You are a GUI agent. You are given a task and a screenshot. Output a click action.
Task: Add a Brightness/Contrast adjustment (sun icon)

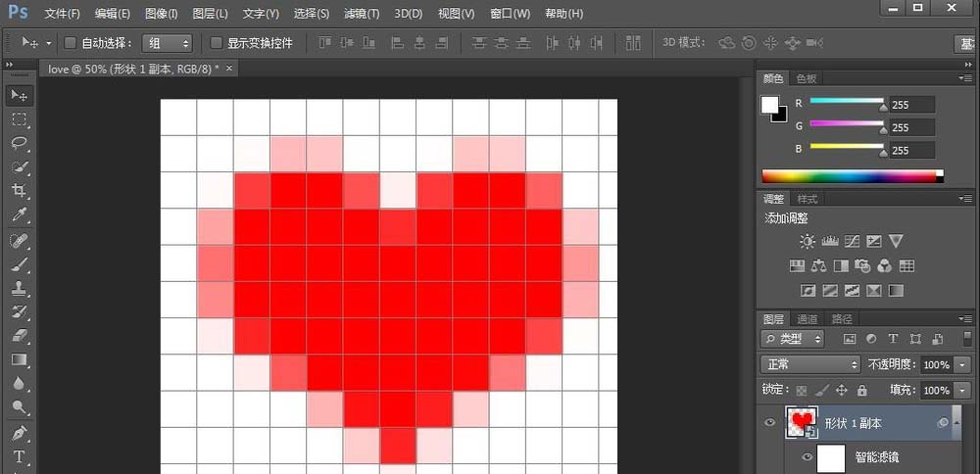pos(808,242)
